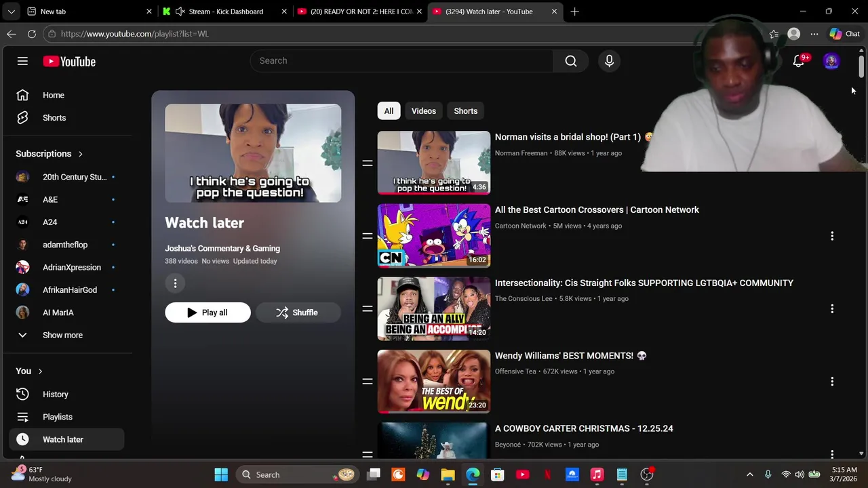Select Watch later in the sidebar

[x=66, y=439]
